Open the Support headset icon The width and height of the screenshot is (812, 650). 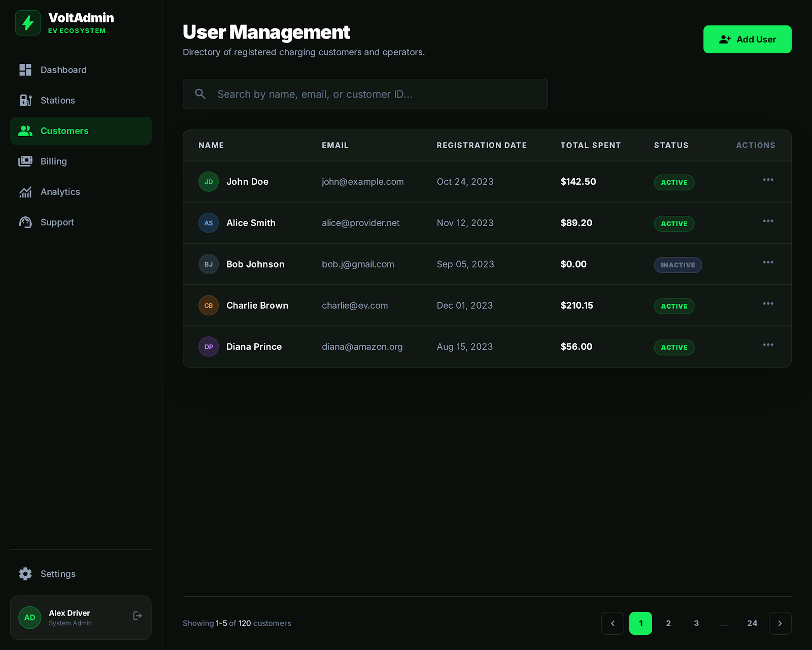click(25, 222)
